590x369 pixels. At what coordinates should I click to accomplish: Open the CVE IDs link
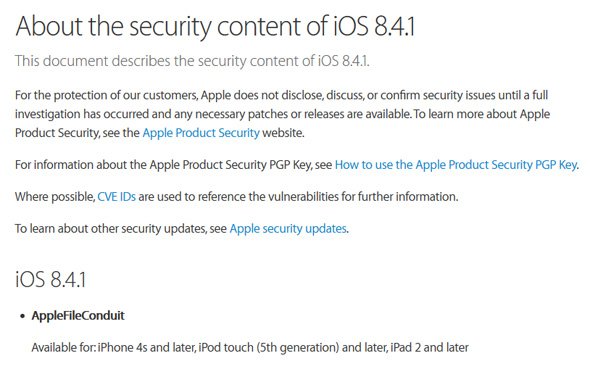[x=116, y=196]
